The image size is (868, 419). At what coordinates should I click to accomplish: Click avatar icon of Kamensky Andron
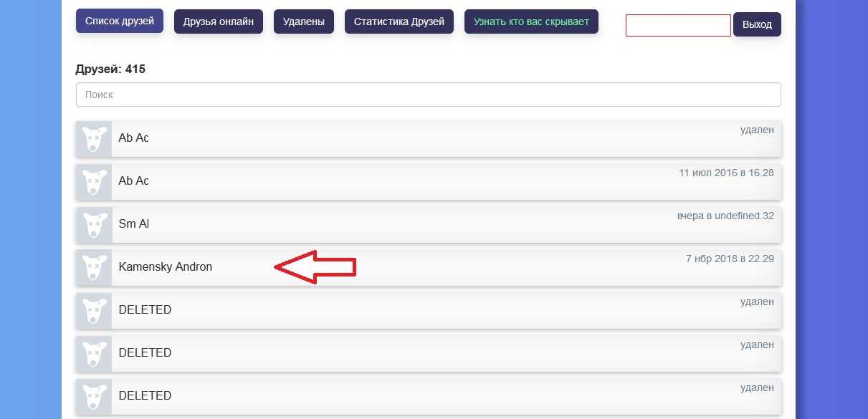point(94,266)
